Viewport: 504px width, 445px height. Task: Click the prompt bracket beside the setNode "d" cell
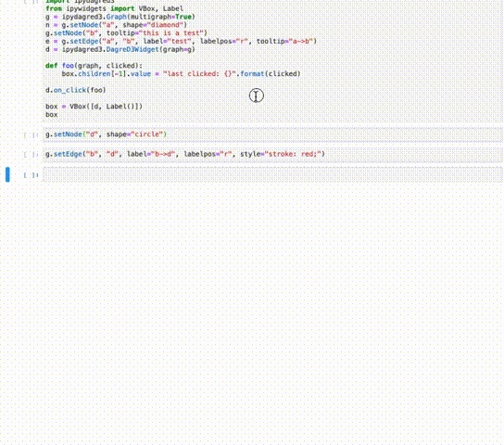(x=31, y=135)
